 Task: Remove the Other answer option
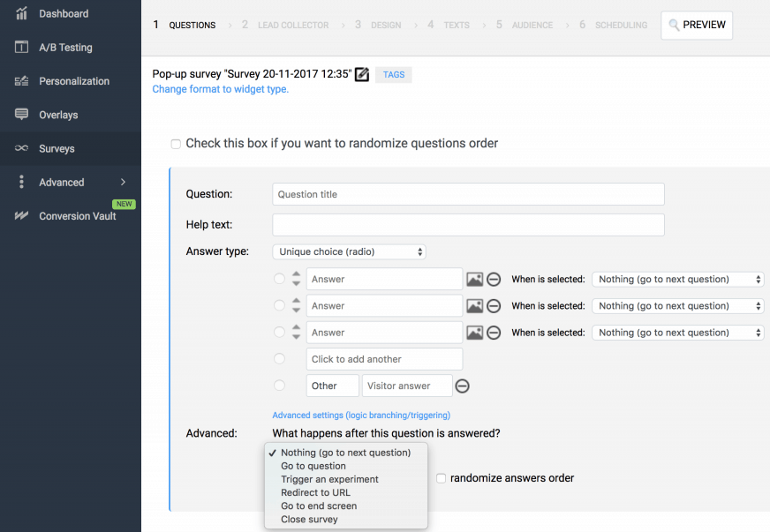[x=462, y=386]
